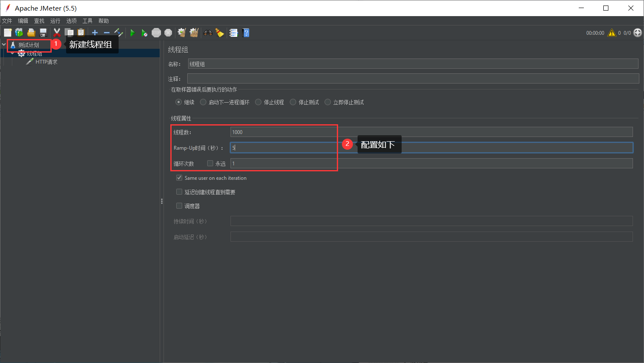
Task: Select the 停止测试 radio option
Action: point(293,102)
